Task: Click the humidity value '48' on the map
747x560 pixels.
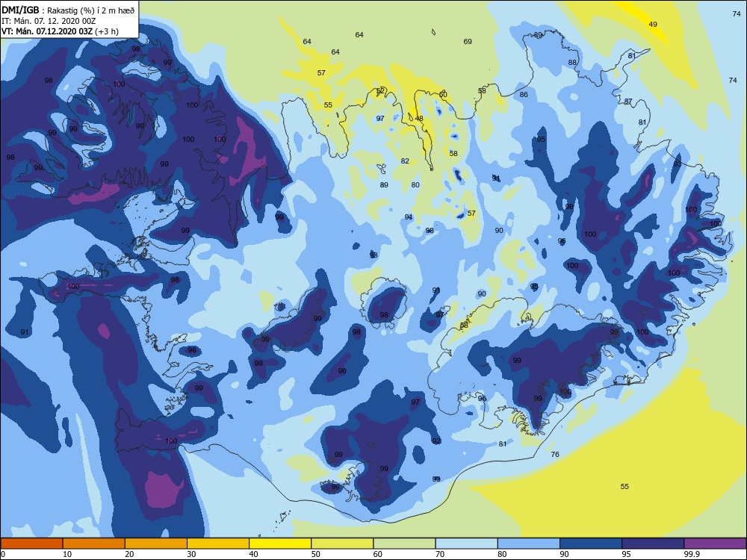Action: coord(419,119)
